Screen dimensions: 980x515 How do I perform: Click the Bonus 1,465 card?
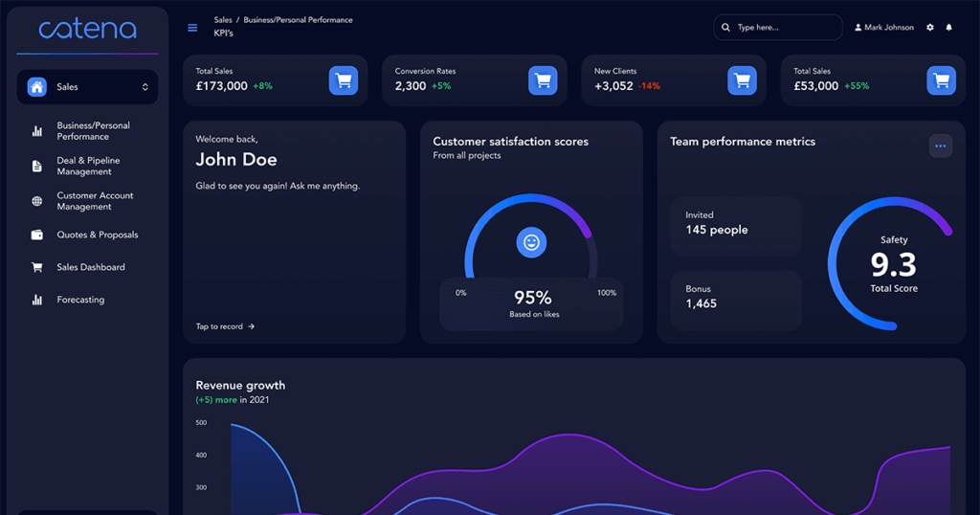pos(736,300)
